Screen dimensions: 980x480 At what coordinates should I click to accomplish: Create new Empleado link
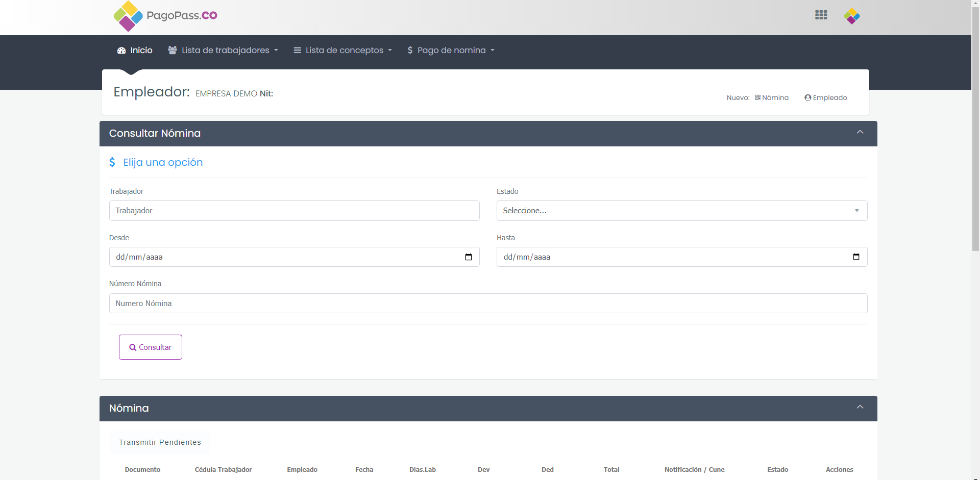pyautogui.click(x=825, y=97)
